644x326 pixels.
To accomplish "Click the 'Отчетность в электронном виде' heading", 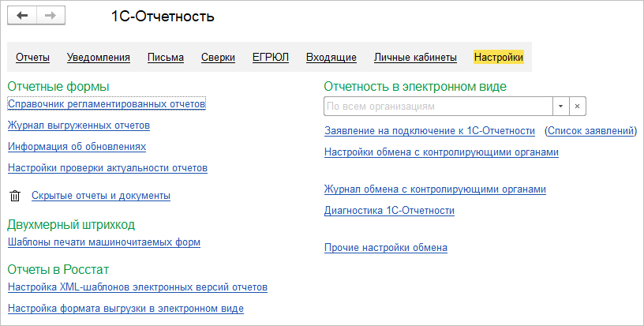I will point(415,87).
